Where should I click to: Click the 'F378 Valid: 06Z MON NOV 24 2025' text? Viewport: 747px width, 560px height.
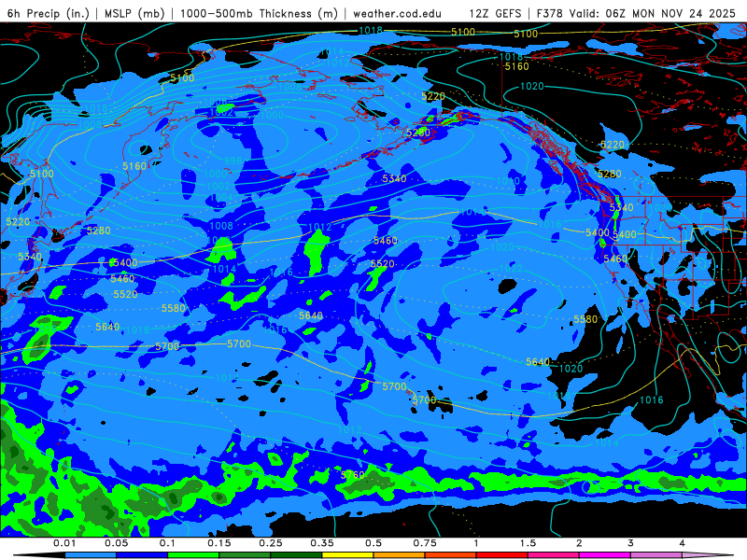pos(636,13)
